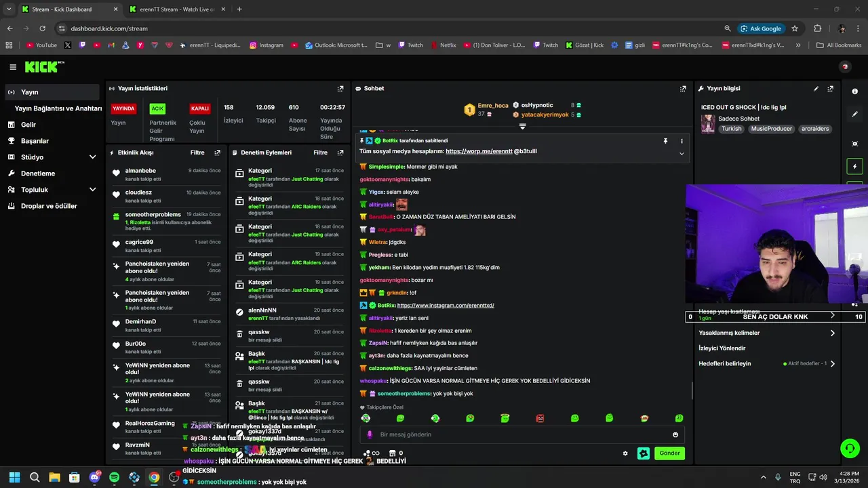Click the YAYINDA live status badge
Screen dimensions: 868x488
click(123, 108)
